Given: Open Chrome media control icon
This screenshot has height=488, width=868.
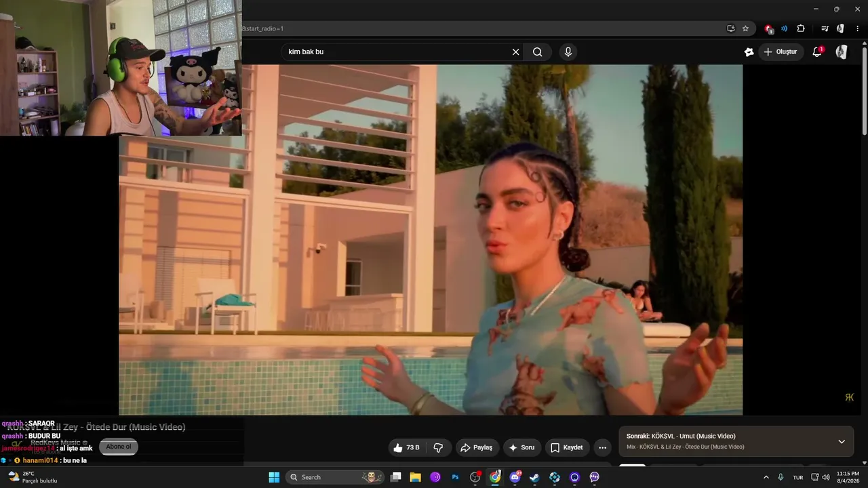Looking at the screenshot, I should click(x=825, y=28).
